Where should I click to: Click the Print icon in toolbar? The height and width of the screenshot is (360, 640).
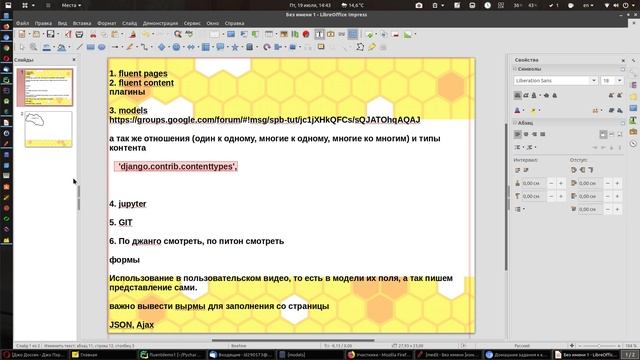pos(79,34)
